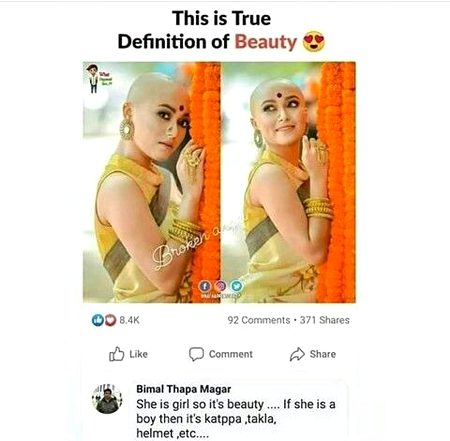Screen dimensions: 450x441
Task: Open the right smiling photo of collage
Action: coord(289,182)
